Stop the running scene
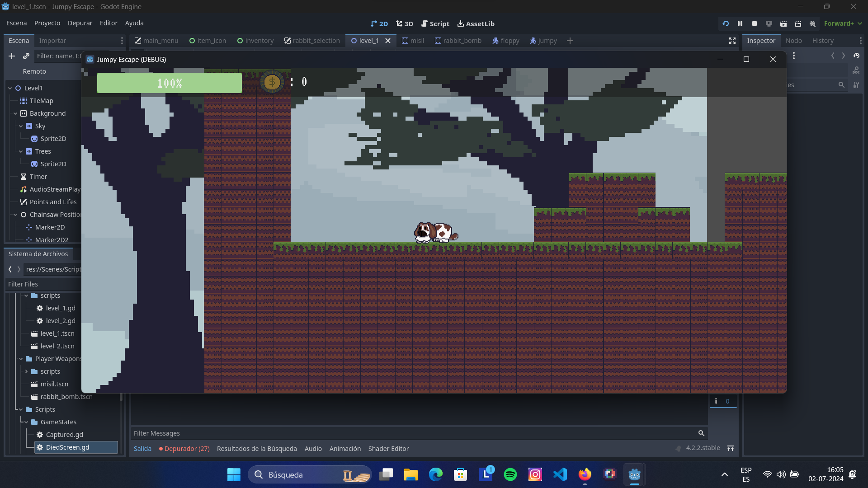Image resolution: width=868 pixels, height=488 pixels. click(755, 23)
